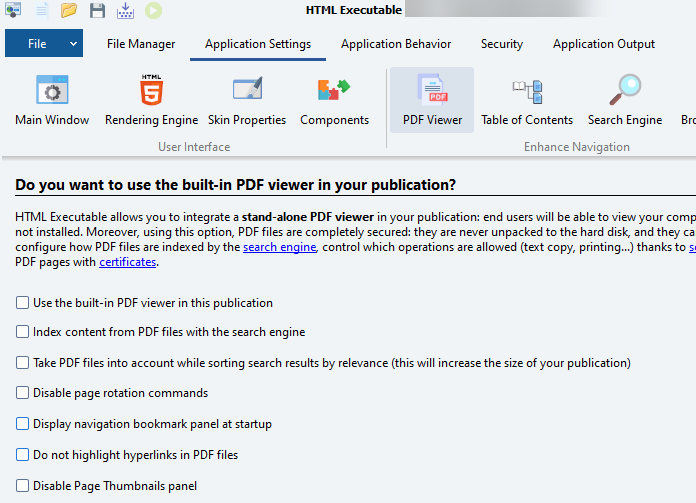Check 'Index content from PDF files' option
Image resolution: width=696 pixels, height=503 pixels.
pyautogui.click(x=23, y=332)
